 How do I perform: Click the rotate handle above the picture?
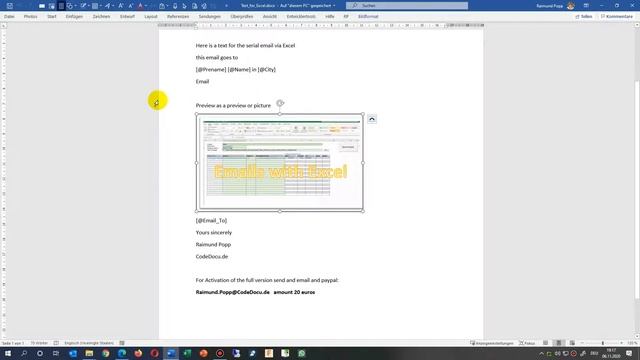tap(280, 103)
